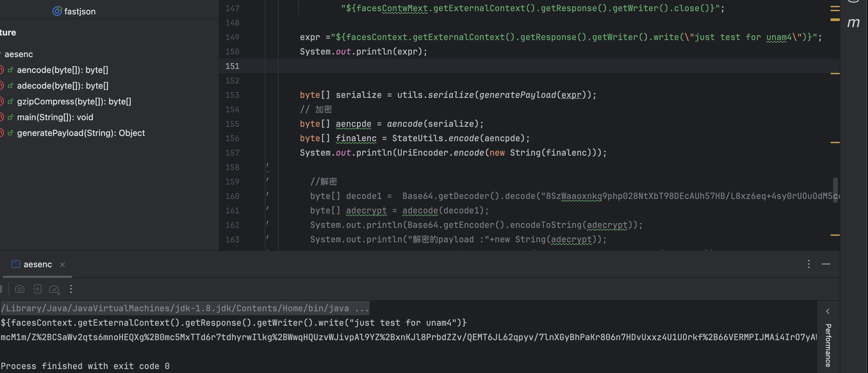Viewport: 868px width, 373px height.
Task: Open the Maven tool window icon
Action: 853,23
